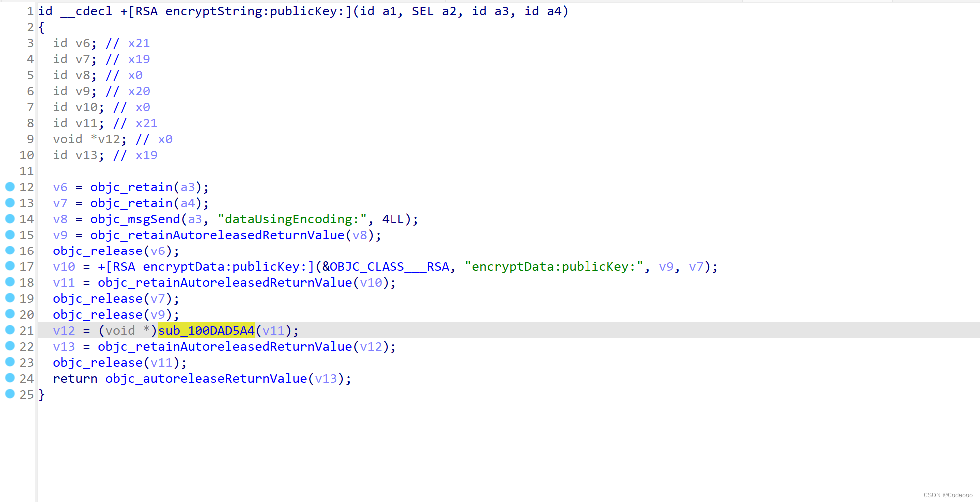The width and height of the screenshot is (980, 502).
Task: Click objc_release(v7) function name
Action: coord(98,299)
